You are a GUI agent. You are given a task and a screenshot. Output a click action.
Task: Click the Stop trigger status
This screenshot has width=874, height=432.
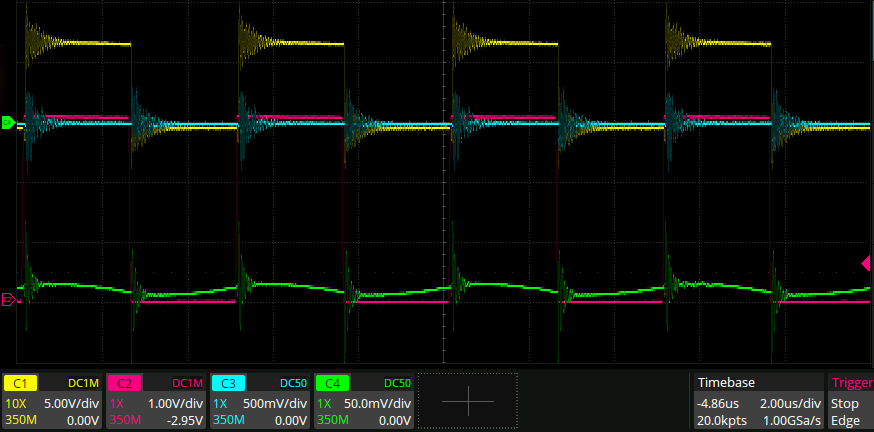tap(844, 403)
